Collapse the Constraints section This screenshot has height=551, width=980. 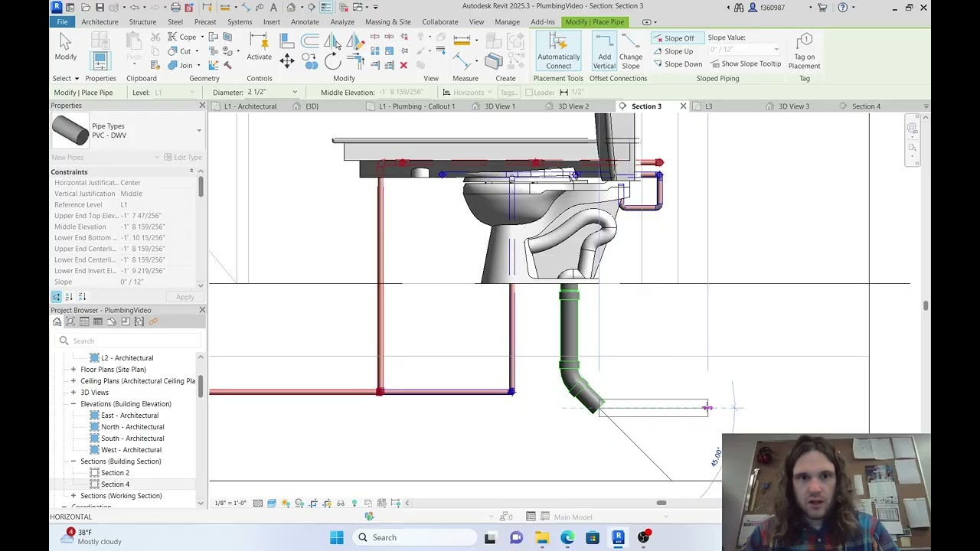coord(191,171)
